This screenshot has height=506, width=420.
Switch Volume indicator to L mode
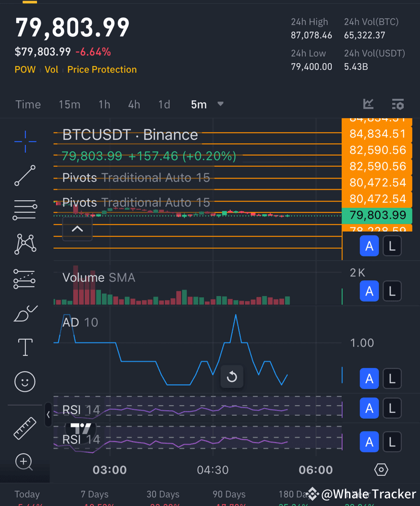click(x=392, y=291)
